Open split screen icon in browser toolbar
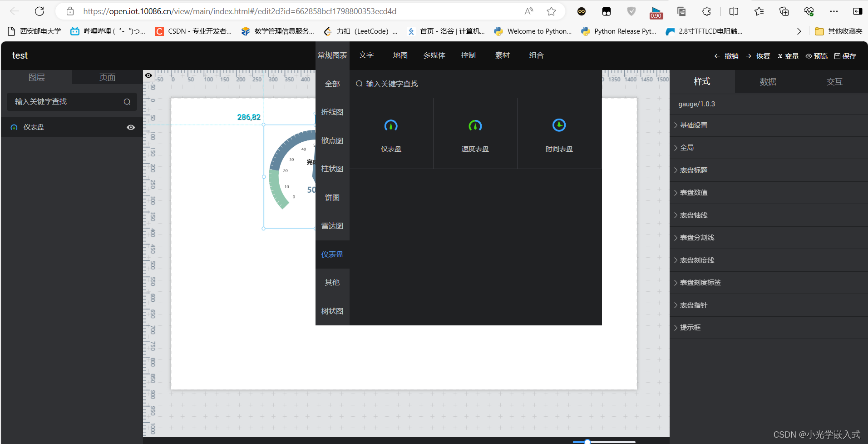The height and width of the screenshot is (444, 868). pos(734,11)
